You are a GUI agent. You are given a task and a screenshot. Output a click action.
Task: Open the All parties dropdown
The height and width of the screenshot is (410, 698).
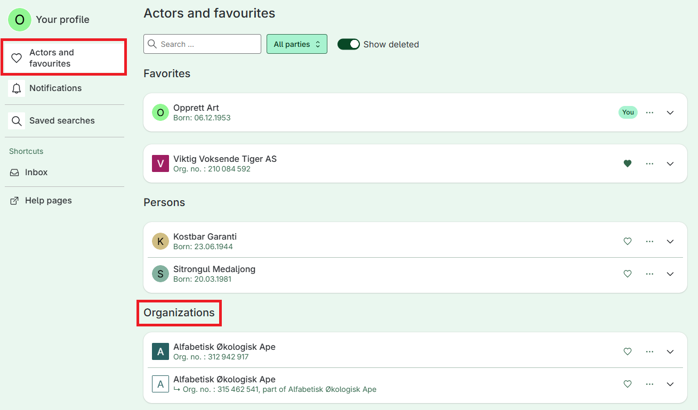pyautogui.click(x=297, y=44)
